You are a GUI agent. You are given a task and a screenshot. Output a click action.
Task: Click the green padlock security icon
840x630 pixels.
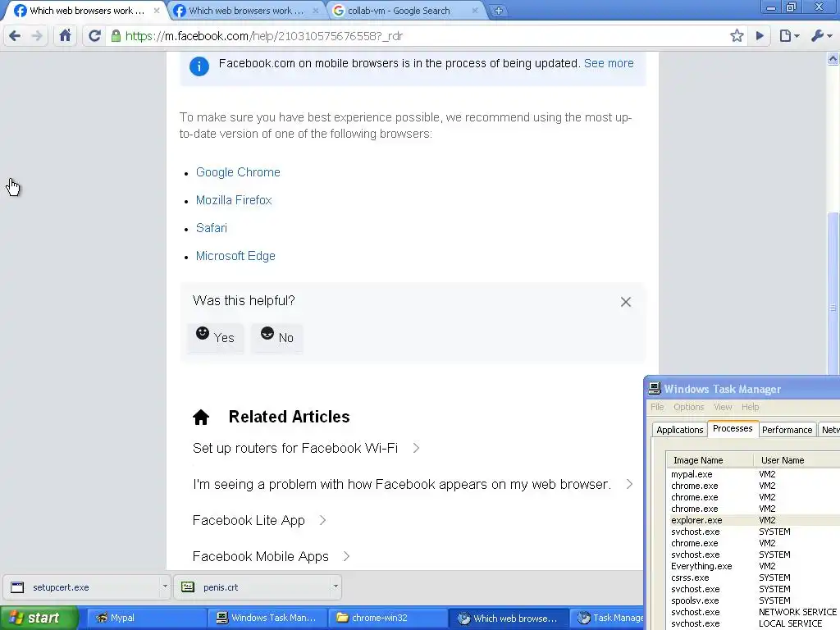(x=116, y=36)
